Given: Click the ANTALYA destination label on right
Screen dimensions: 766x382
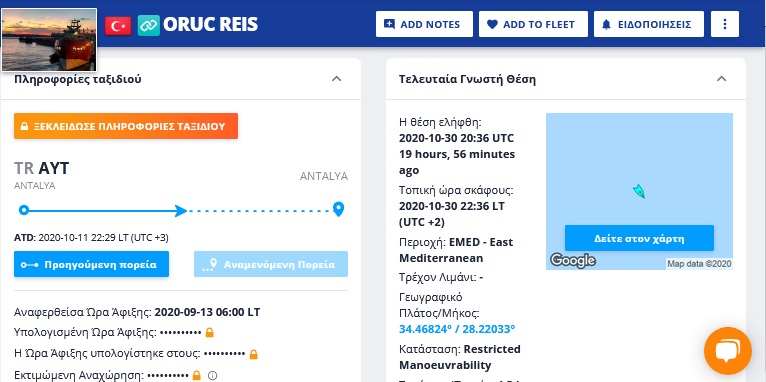Looking at the screenshot, I should 324,176.
